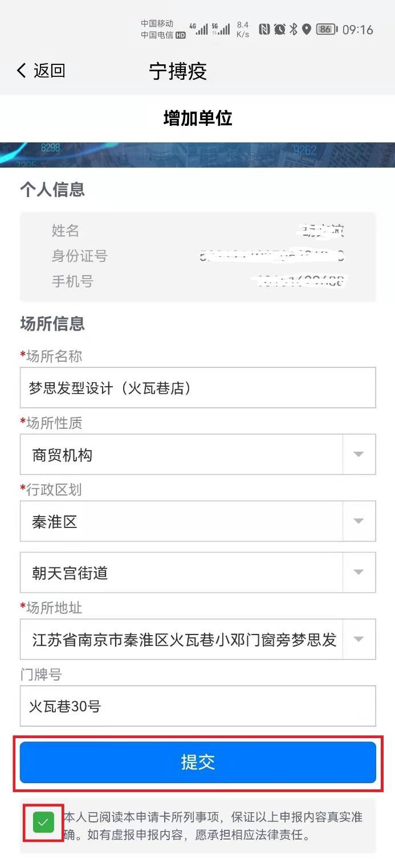
Task: Click the 门牌号 field with 火瓦巷30号
Action: [x=197, y=706]
